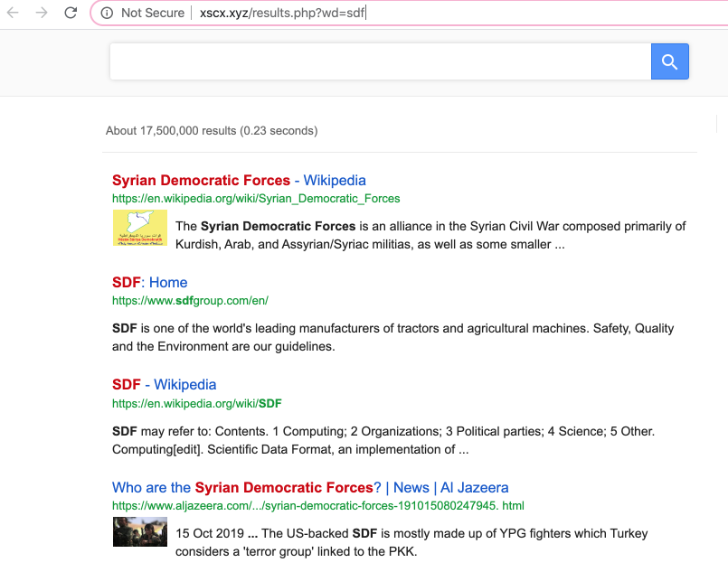Screen dimensions: 728x572
Task: Open Syrian Democratic Forces - Wikipedia result
Action: point(239,181)
